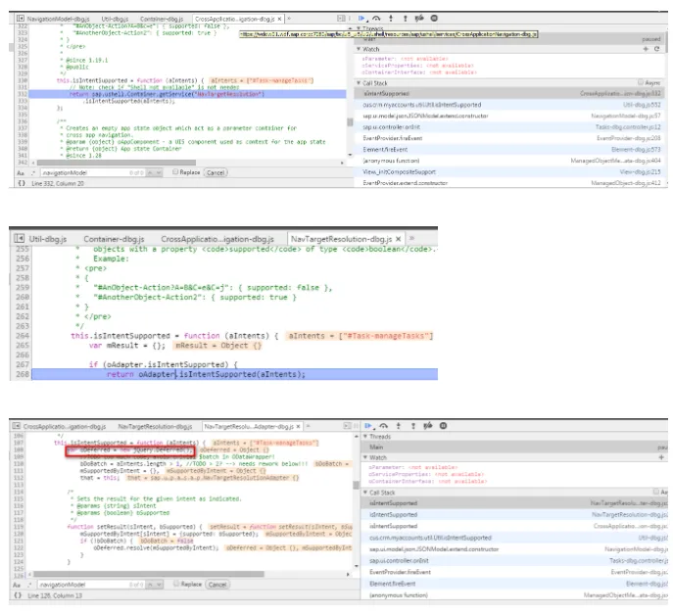Open the NavigationModel-dbg.js tab
The image size is (673, 616).
[58, 19]
